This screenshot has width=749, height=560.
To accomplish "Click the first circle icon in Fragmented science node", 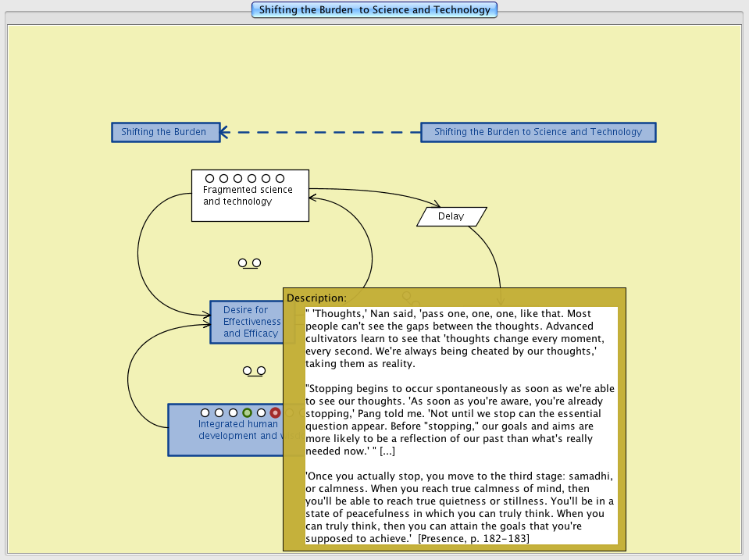I will (x=209, y=179).
